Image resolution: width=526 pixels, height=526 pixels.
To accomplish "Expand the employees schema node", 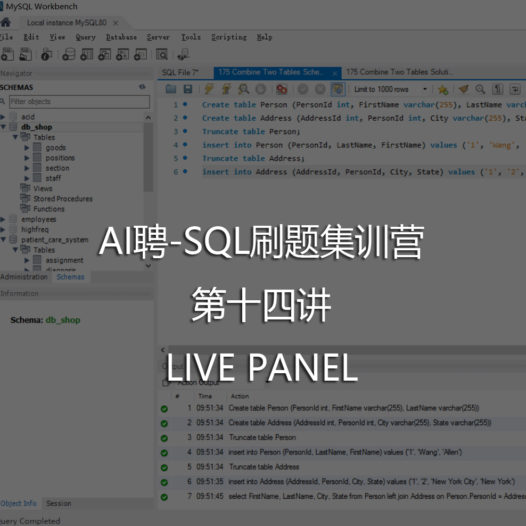I will tap(3, 219).
